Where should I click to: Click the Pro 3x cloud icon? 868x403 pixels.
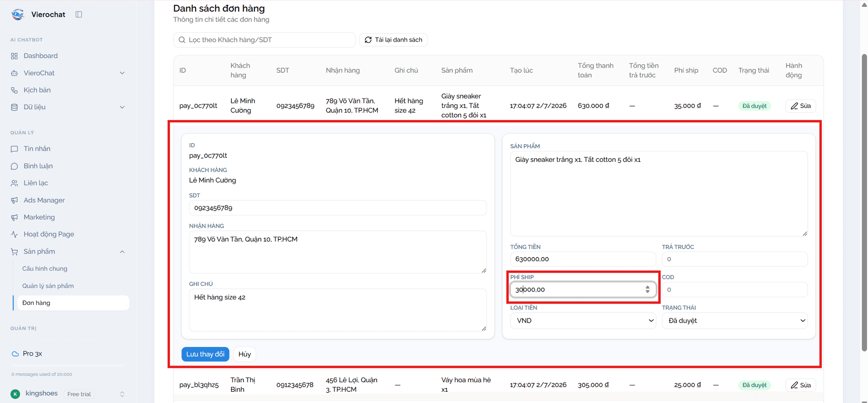pyautogui.click(x=15, y=354)
